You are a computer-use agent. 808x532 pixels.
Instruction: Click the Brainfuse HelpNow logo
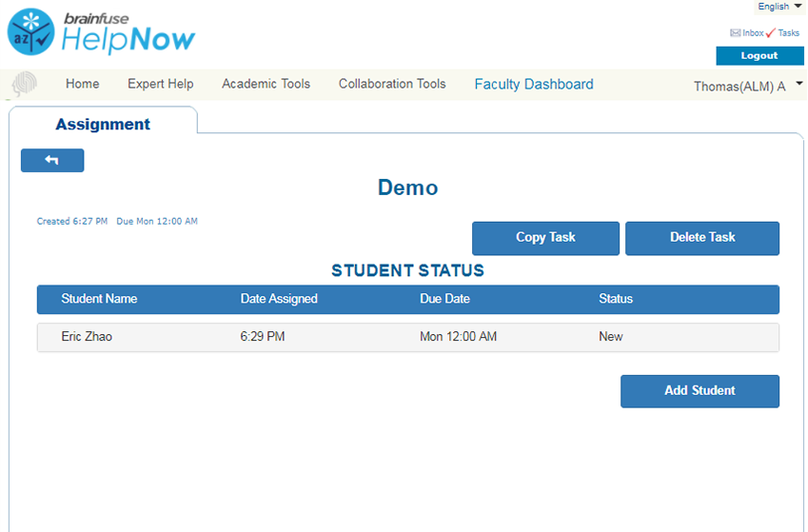tap(100, 32)
